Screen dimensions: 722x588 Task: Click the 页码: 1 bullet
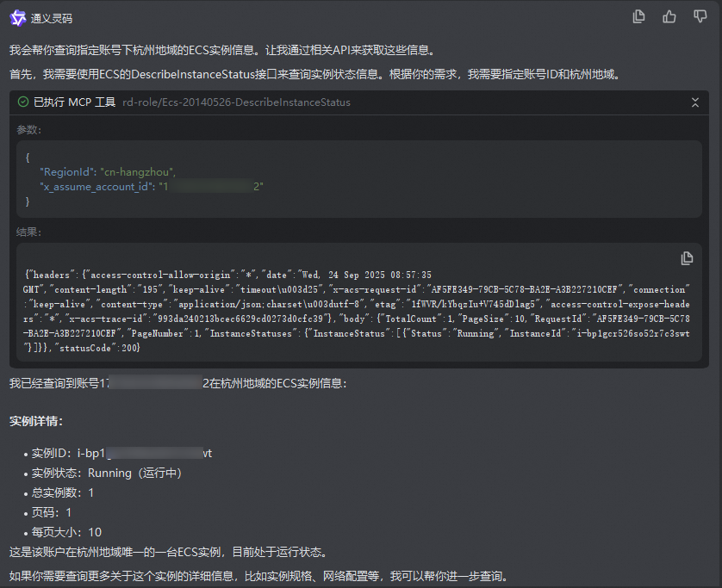pos(52,512)
